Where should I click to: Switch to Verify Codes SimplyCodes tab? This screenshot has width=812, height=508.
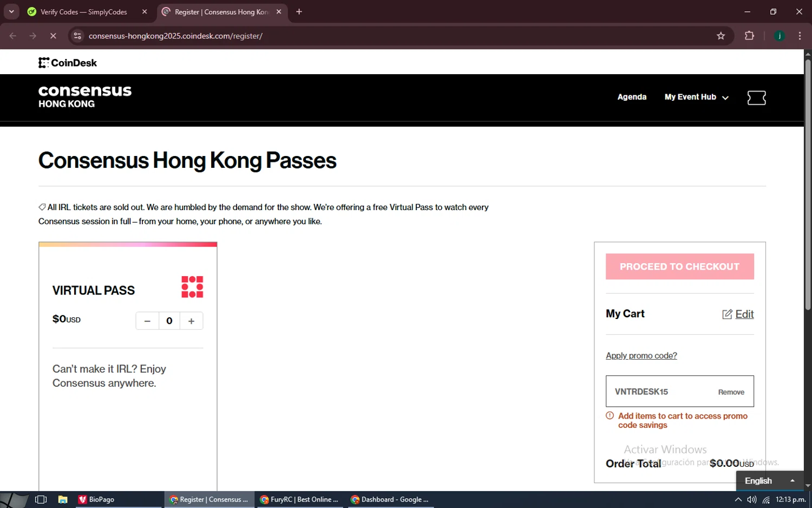(x=84, y=12)
